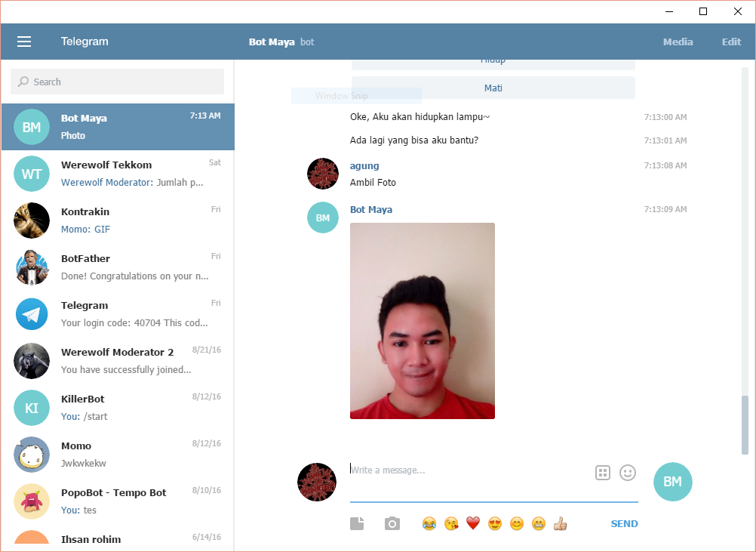Insert the thumbs up emoji
The image size is (756, 552).
pyautogui.click(x=561, y=523)
